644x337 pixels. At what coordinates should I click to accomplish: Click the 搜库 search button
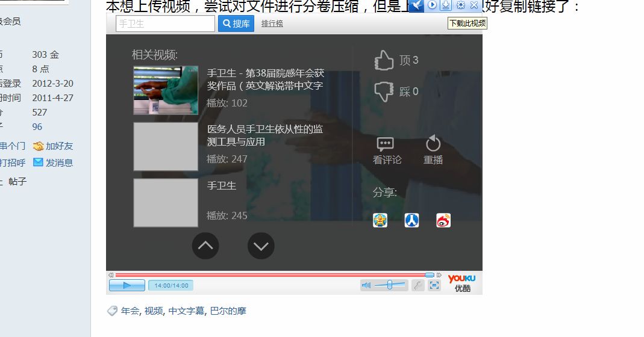[236, 23]
